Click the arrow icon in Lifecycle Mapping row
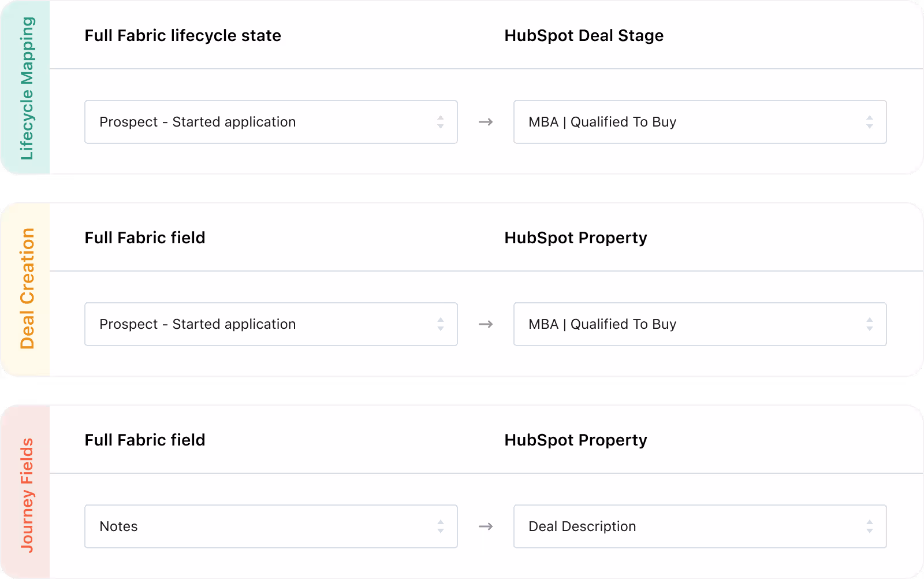The height and width of the screenshot is (579, 924). click(486, 122)
